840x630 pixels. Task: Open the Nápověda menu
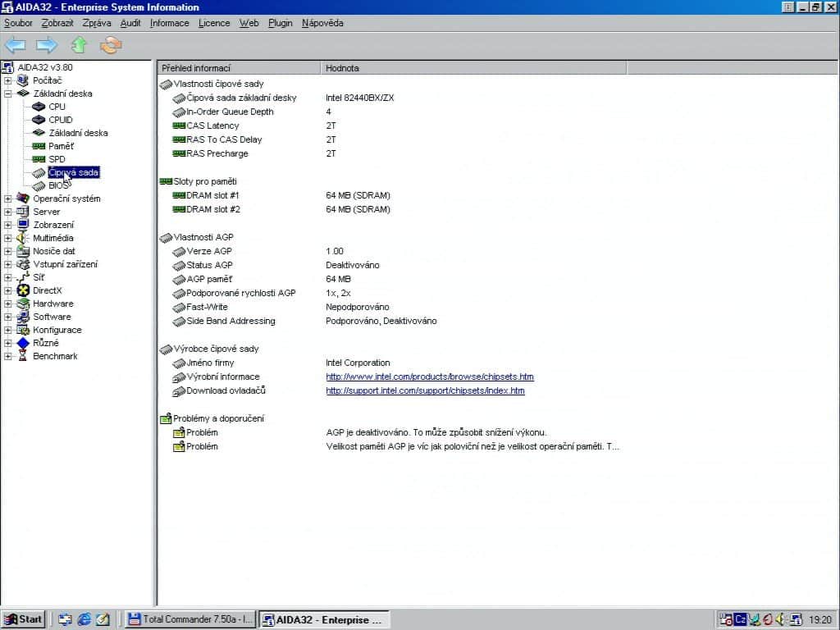(322, 23)
